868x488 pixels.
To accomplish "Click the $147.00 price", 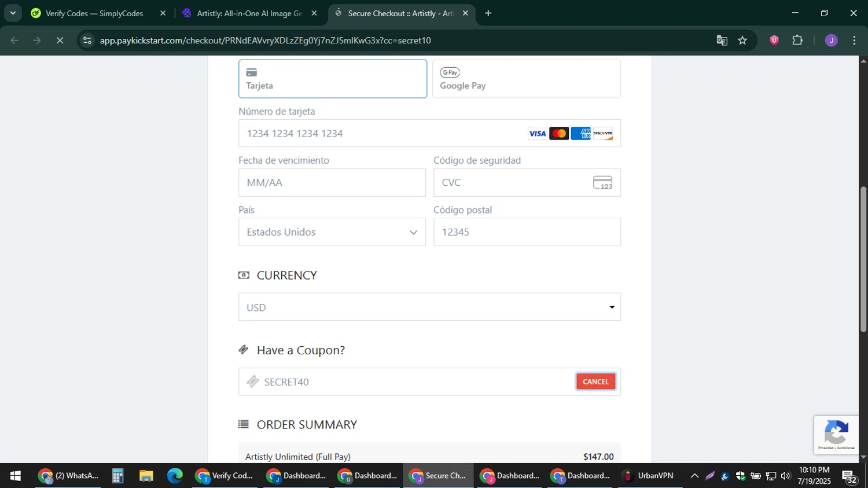I will [x=598, y=457].
